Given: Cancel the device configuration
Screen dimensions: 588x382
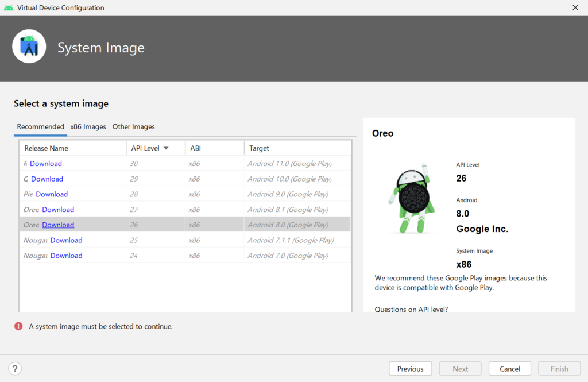Looking at the screenshot, I should pos(510,369).
